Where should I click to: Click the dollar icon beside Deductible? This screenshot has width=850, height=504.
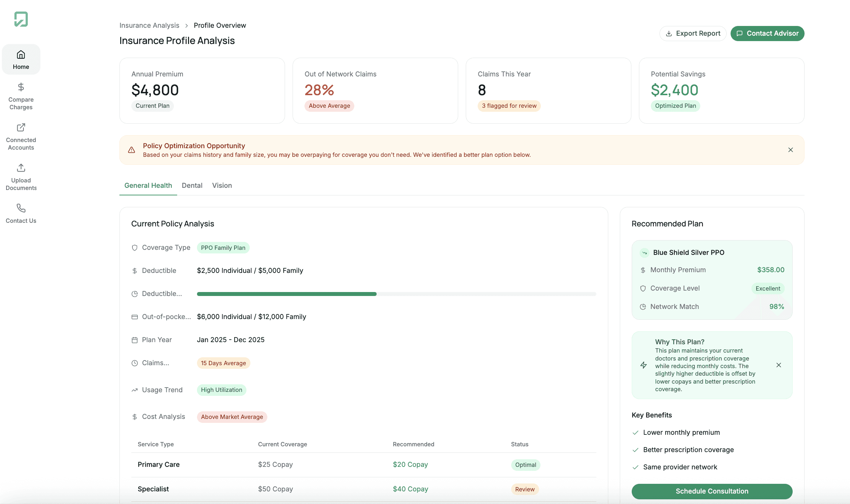tap(135, 271)
